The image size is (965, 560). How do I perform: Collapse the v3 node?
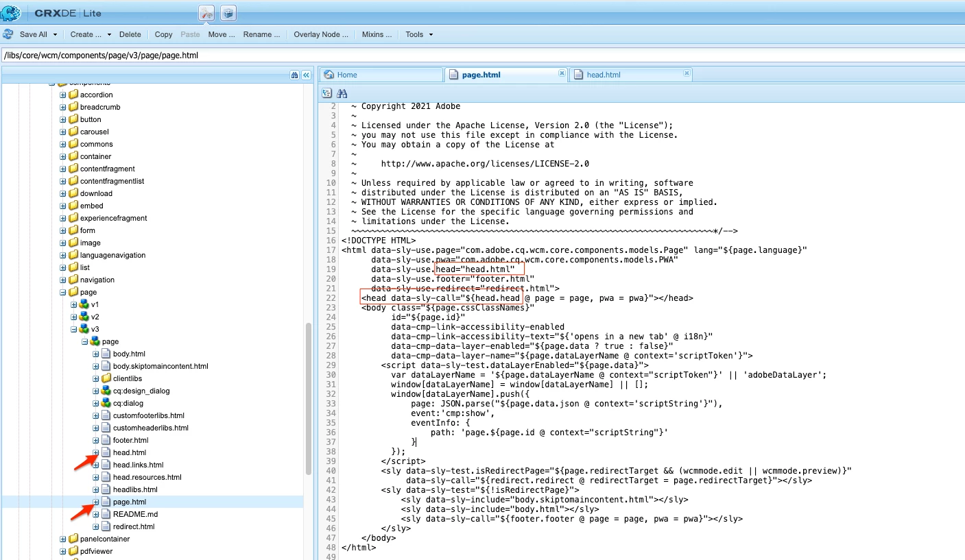point(74,329)
